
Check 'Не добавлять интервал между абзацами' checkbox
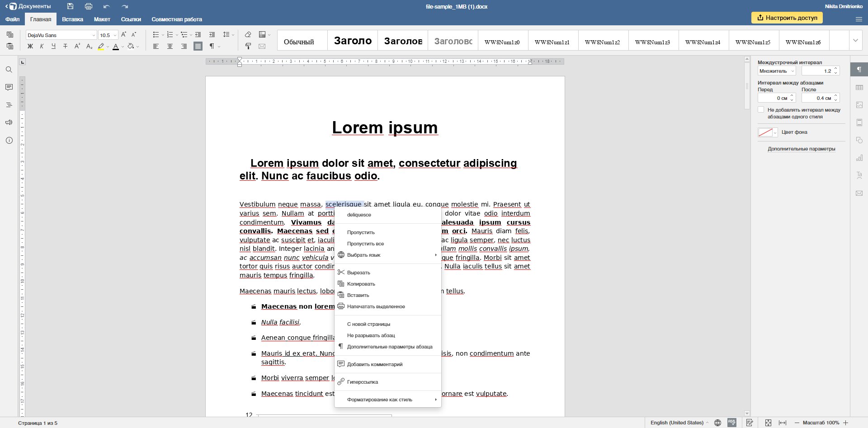pyautogui.click(x=761, y=110)
